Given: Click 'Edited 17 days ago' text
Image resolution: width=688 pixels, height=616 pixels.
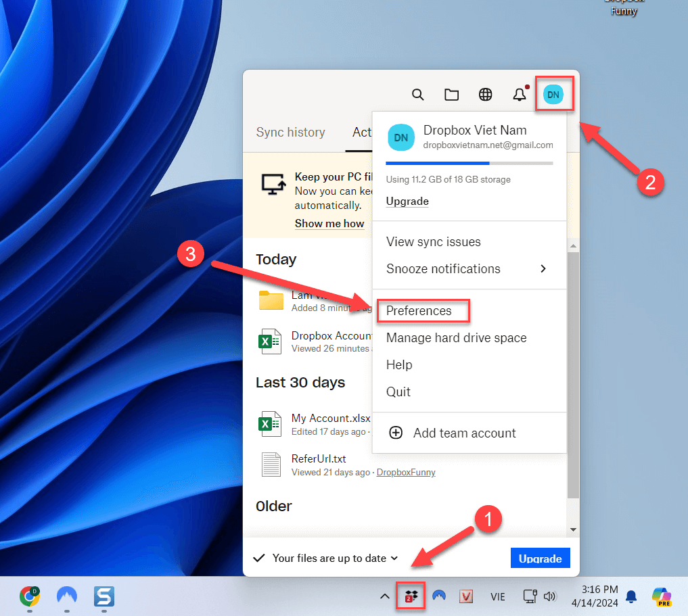Looking at the screenshot, I should coord(328,432).
